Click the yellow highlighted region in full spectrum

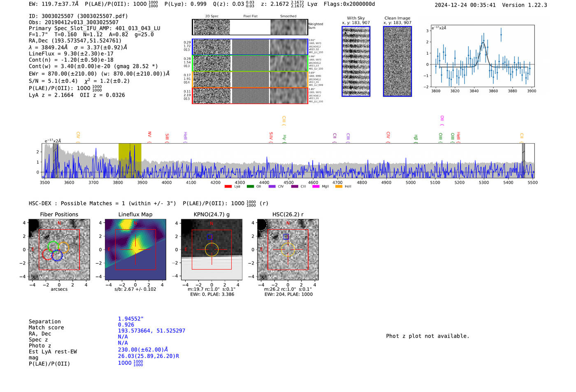coord(130,161)
